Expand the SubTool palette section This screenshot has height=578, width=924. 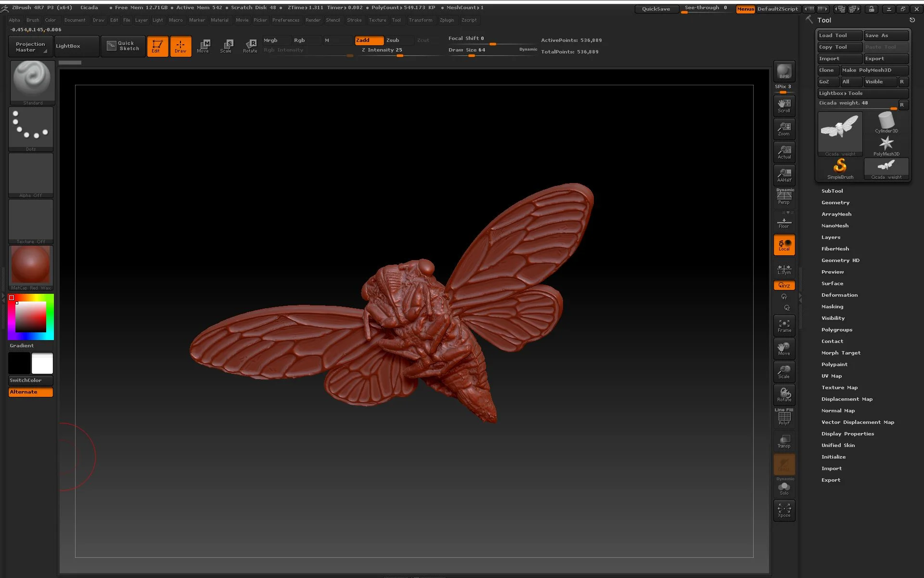pos(832,191)
